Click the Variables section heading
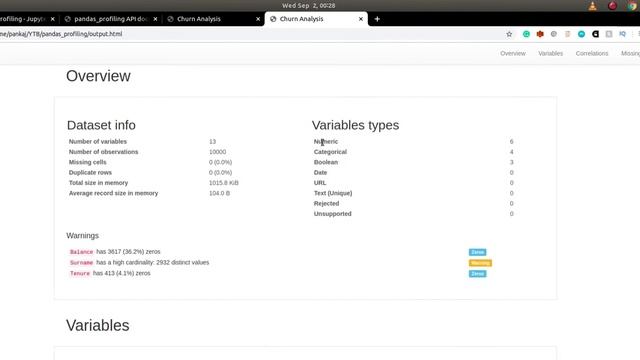 (98, 325)
